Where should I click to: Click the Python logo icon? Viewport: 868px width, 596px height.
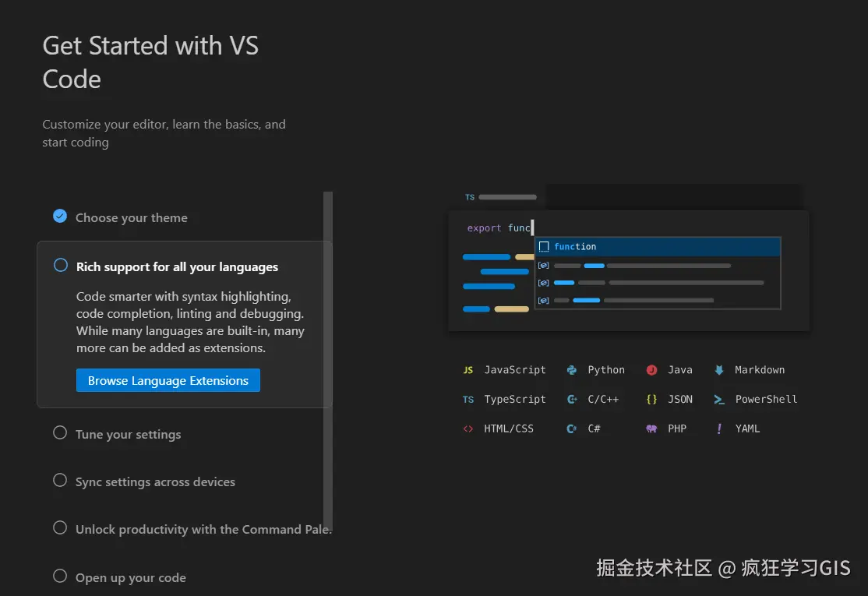[x=572, y=370]
